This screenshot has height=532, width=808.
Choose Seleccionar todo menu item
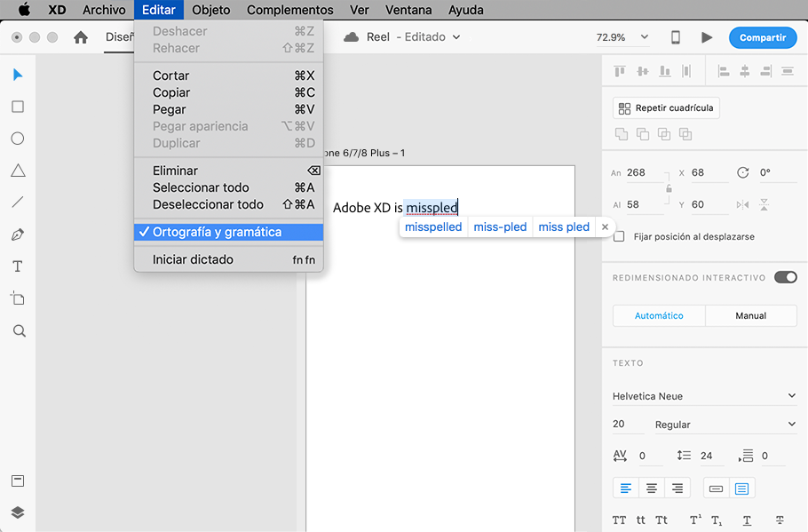229,187
